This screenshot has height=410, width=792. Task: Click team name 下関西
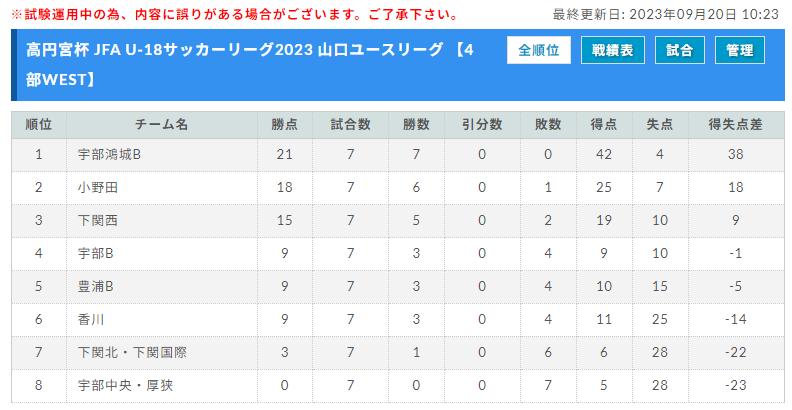pos(97,220)
